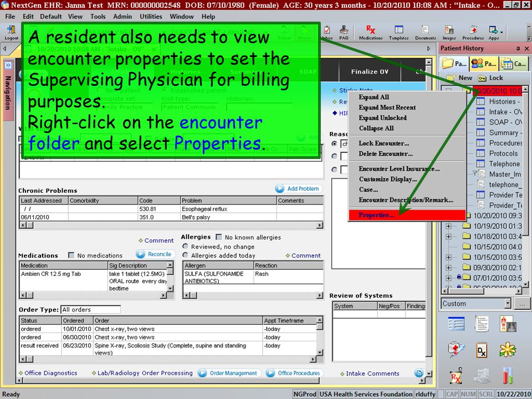Choose Properties... in the context menu
Screen dimensions: 532x399
click(x=407, y=215)
